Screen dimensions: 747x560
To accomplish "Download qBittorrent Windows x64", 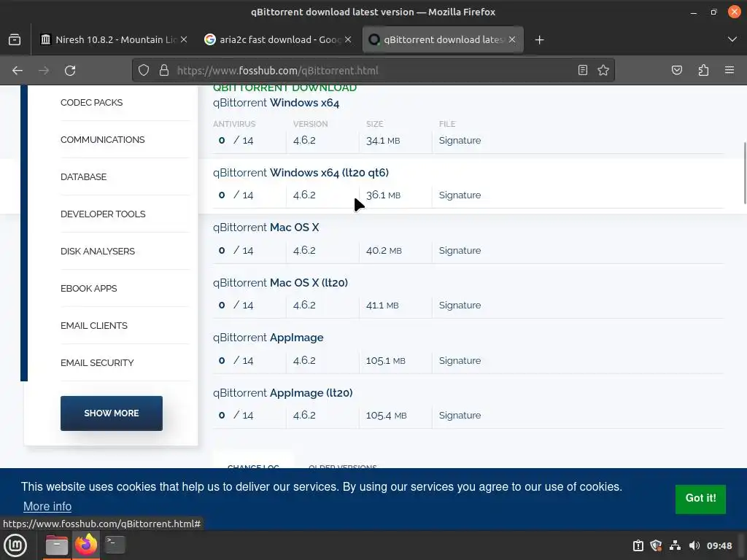I will 276,103.
